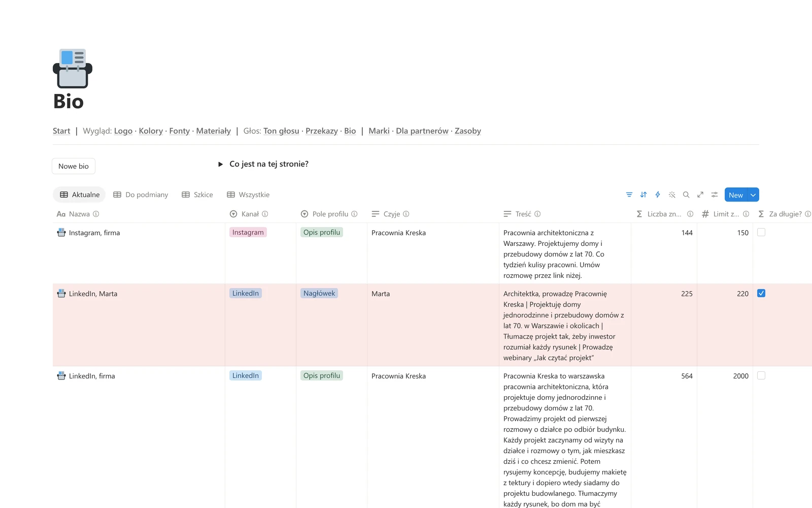Click the pink Instagram tag
The width and height of the screenshot is (812, 508).
248,232
